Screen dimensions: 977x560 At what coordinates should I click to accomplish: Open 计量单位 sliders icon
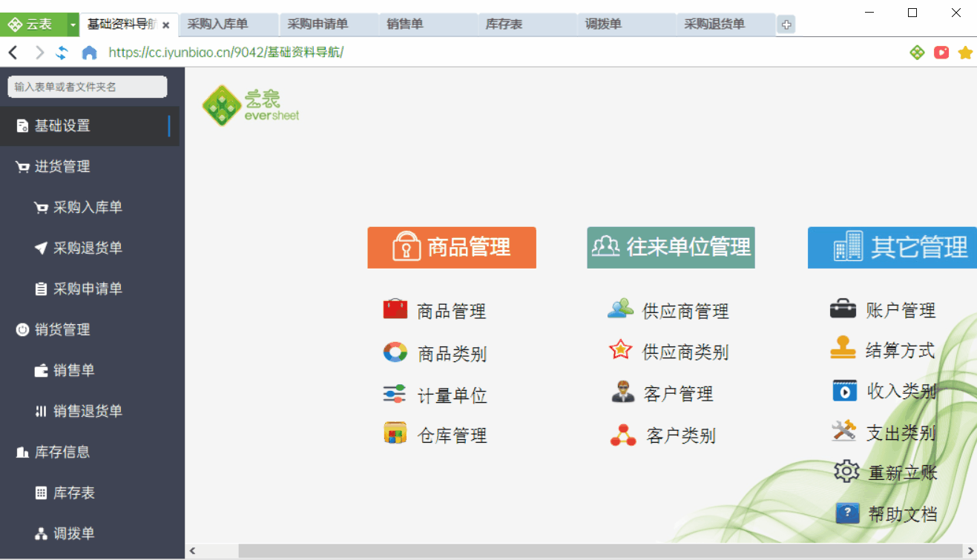tap(395, 394)
